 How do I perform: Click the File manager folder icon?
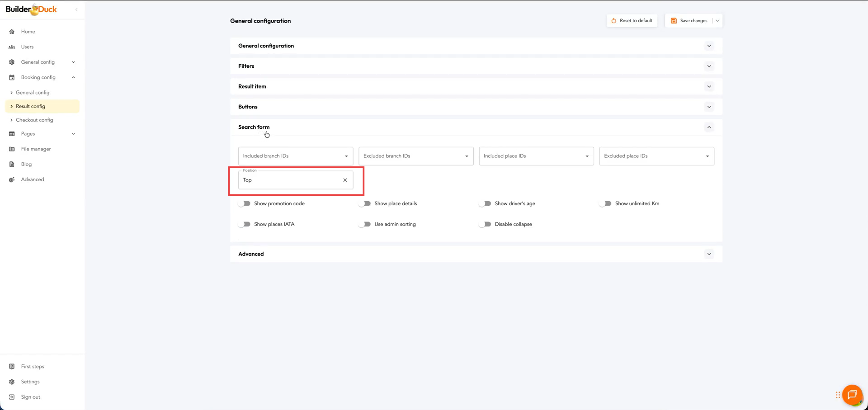pyautogui.click(x=12, y=149)
